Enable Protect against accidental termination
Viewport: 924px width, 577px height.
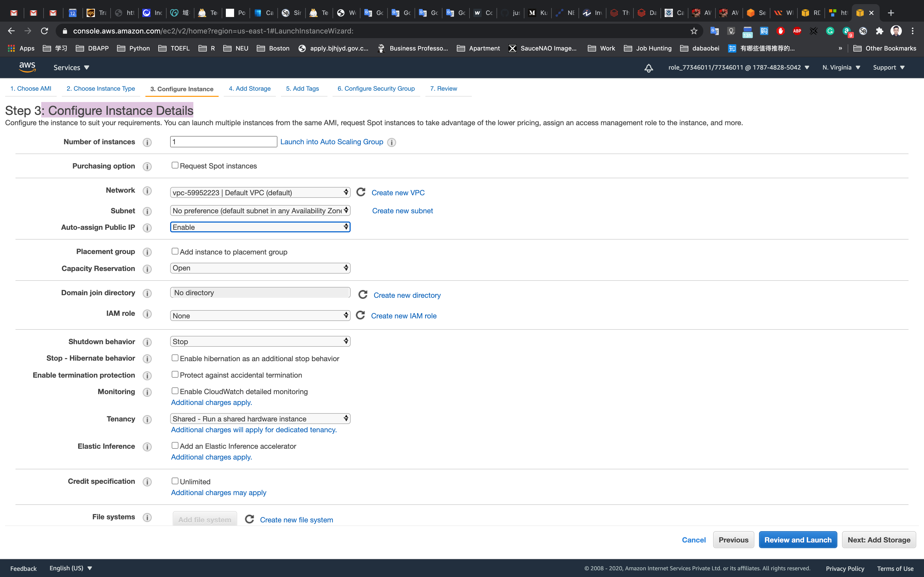pyautogui.click(x=175, y=374)
